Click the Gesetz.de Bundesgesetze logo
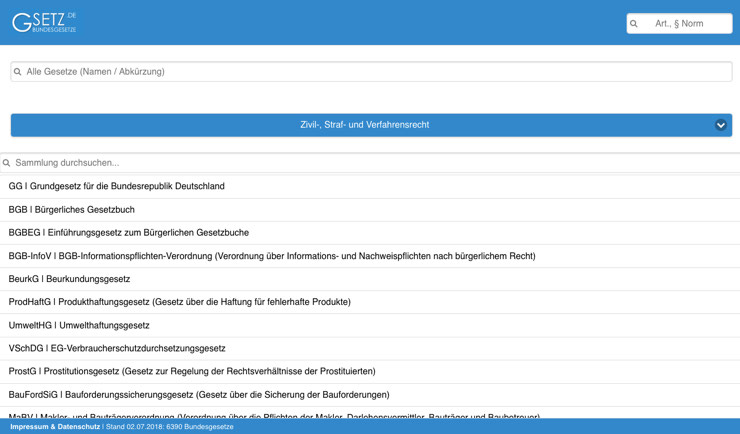The width and height of the screenshot is (740, 434). 44,22
